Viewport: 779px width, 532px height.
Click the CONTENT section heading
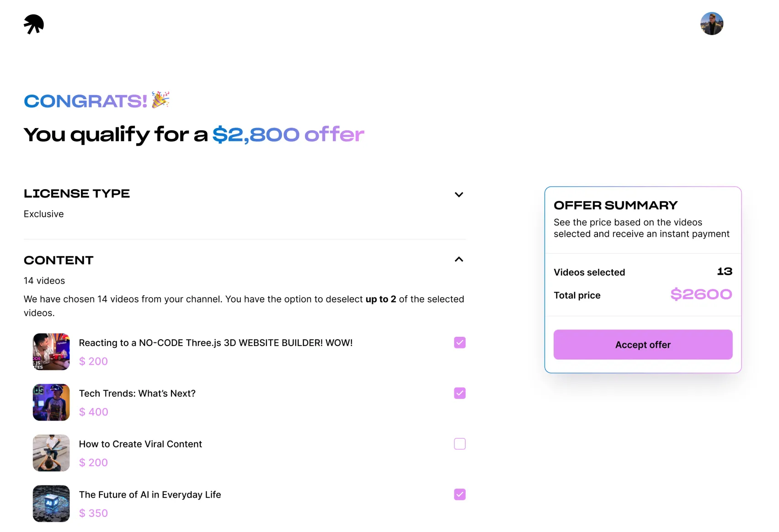[59, 261]
